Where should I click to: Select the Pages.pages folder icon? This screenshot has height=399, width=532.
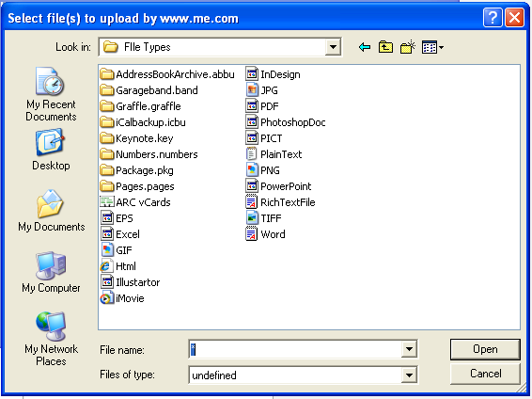tap(107, 186)
